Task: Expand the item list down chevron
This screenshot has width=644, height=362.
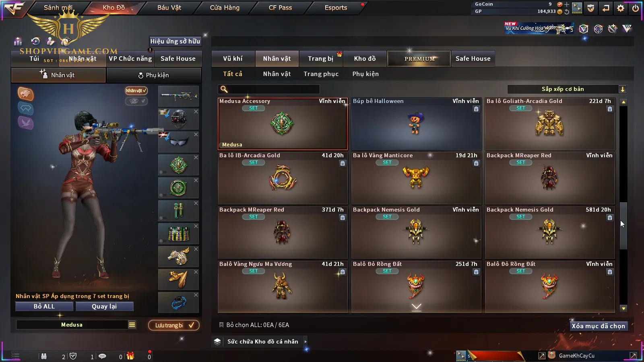Action: point(417,307)
